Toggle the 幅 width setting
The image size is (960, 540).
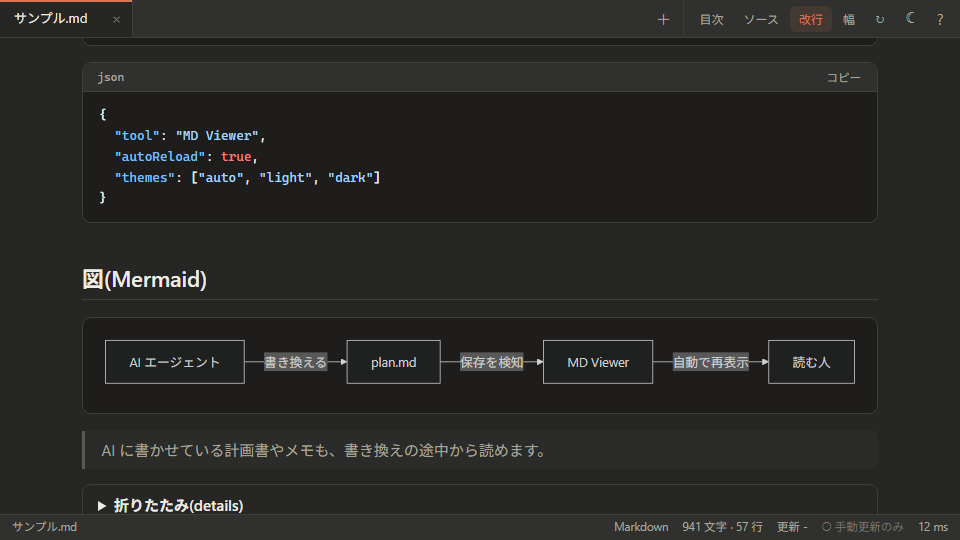pyautogui.click(x=849, y=20)
